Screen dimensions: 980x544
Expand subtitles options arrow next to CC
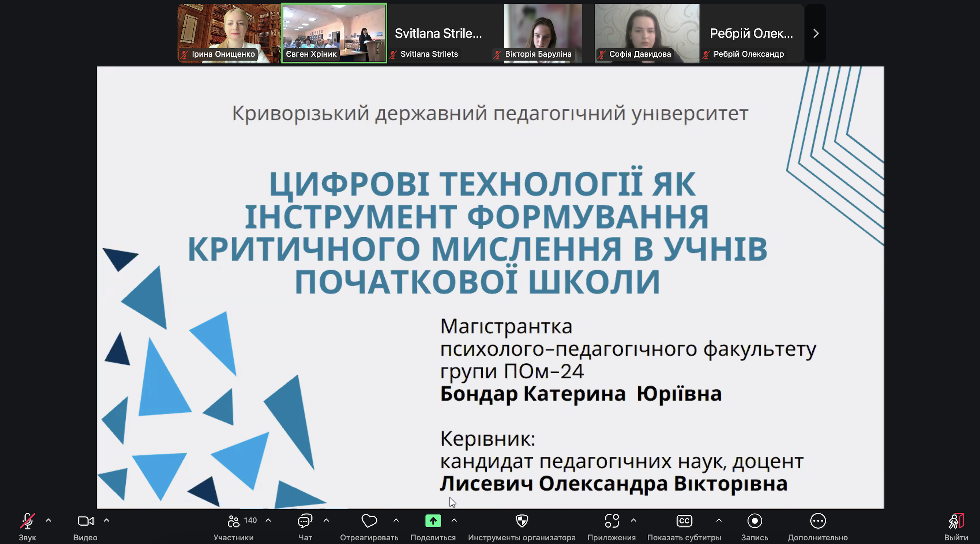(x=719, y=520)
